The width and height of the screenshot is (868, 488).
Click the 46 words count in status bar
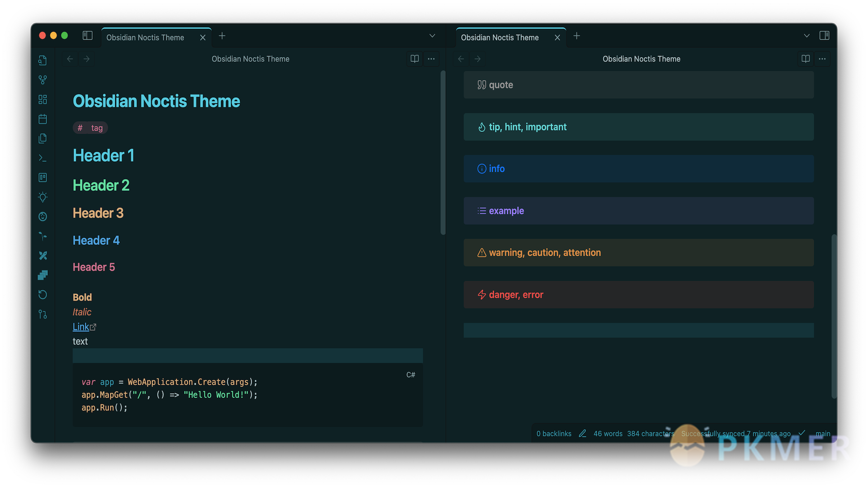coord(608,433)
